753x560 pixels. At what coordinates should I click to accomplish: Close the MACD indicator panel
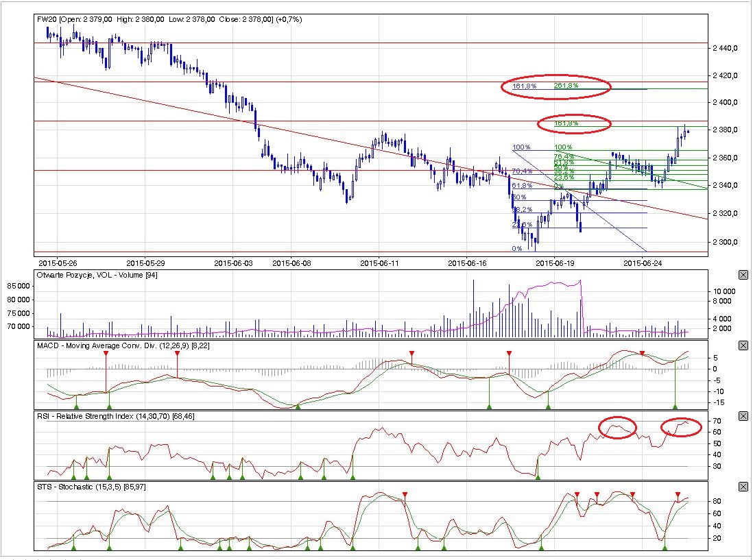(743, 345)
